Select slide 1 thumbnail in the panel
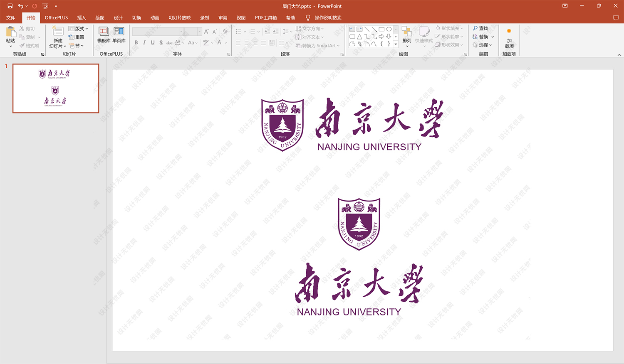Image resolution: width=624 pixels, height=364 pixels. tap(56, 88)
